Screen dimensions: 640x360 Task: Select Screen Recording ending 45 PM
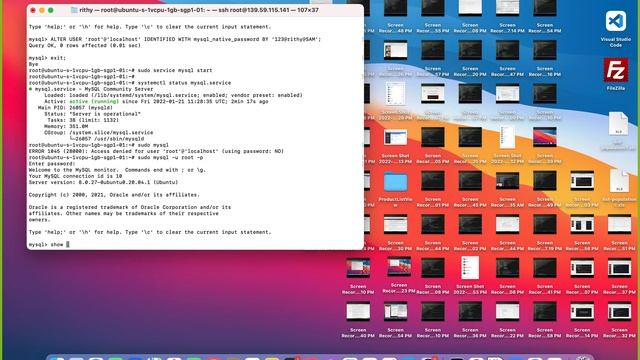470,181
